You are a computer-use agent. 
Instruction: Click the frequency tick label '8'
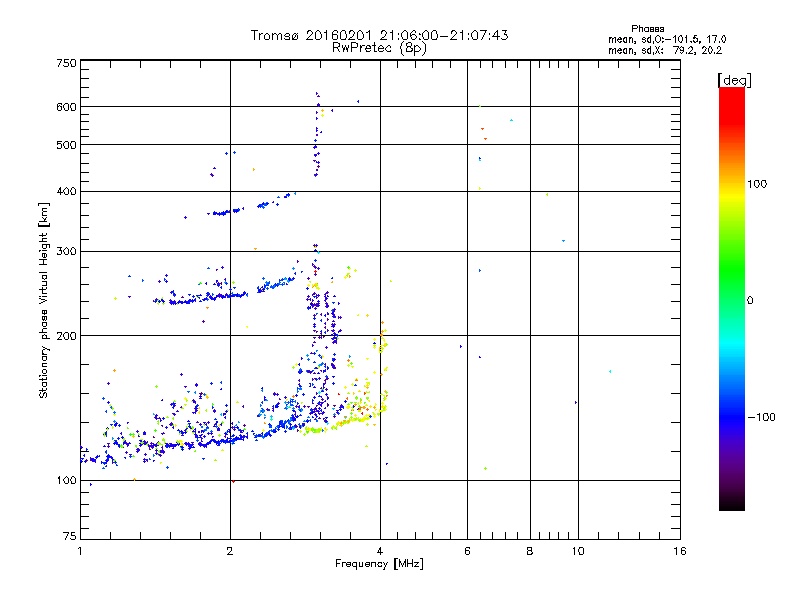[x=530, y=551]
